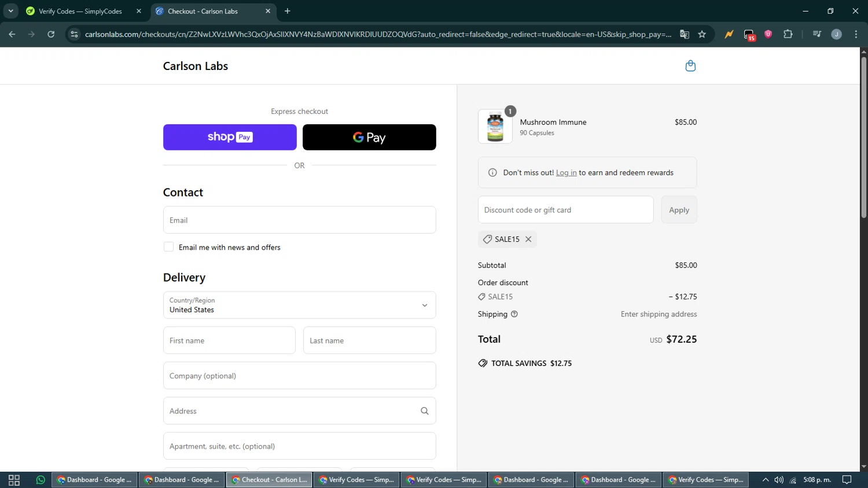Switch to the Verify Codes — SimplyCodes tab
Image resolution: width=868 pixels, height=488 pixels.
(x=80, y=11)
